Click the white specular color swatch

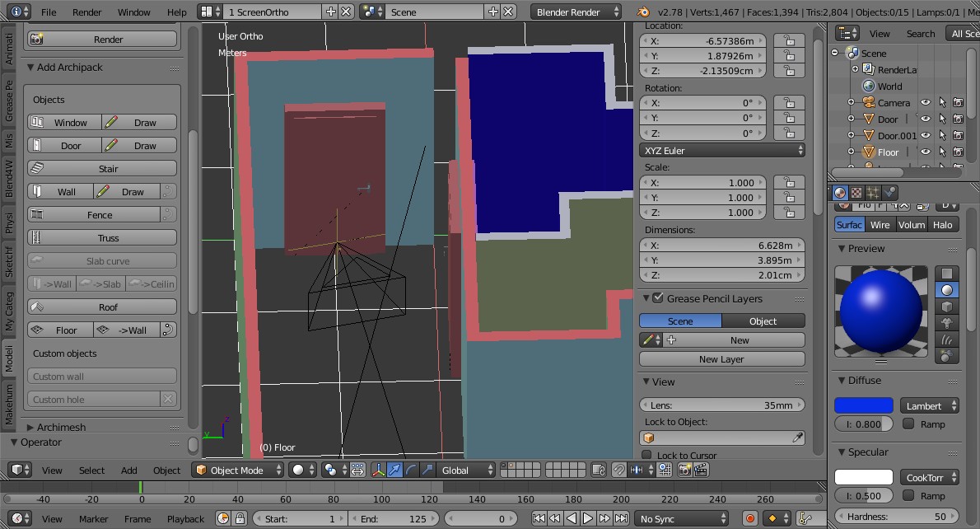(863, 478)
